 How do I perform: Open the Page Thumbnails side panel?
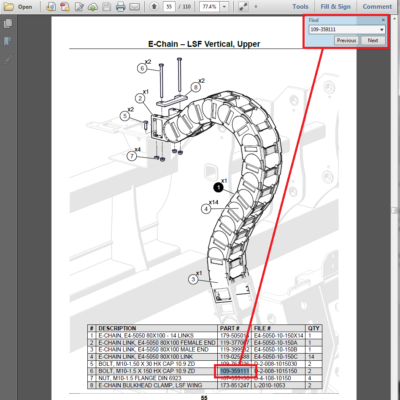click(x=7, y=24)
